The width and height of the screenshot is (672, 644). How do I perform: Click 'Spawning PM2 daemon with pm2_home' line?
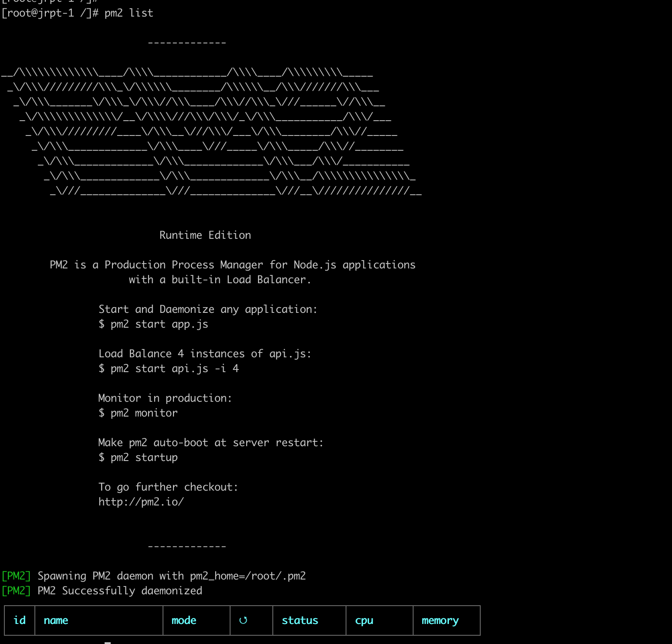(172, 576)
